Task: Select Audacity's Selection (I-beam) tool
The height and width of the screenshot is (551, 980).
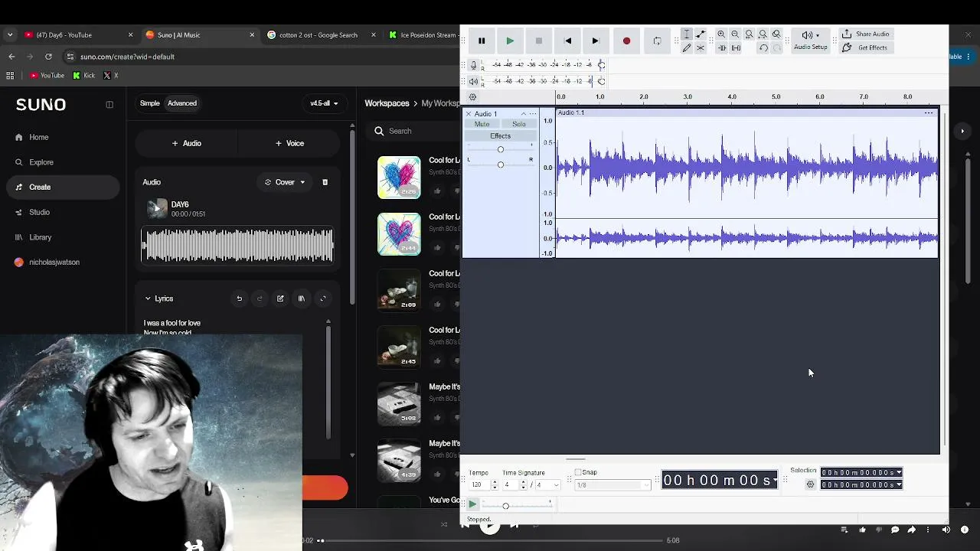Action: click(687, 34)
